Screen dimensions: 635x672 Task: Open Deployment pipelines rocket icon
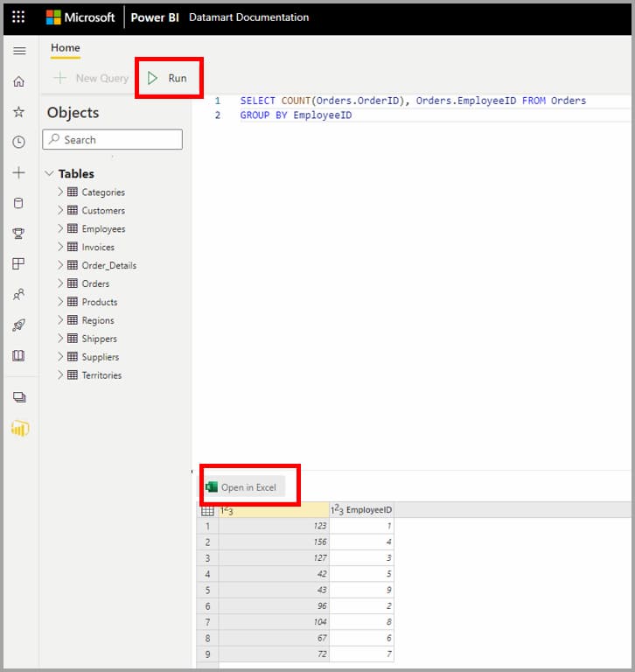19,325
